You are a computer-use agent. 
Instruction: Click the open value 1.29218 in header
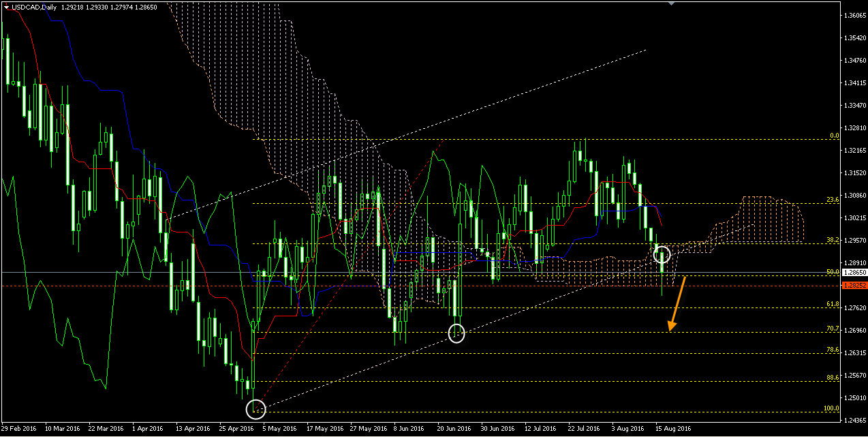click(x=72, y=6)
